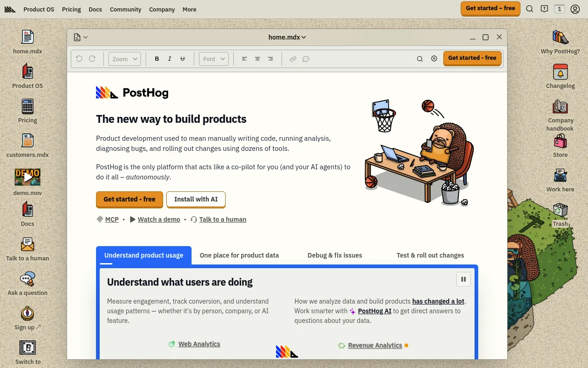Viewport: 588px width, 368px height.
Task: Pause the tab slideshow
Action: [x=464, y=279]
